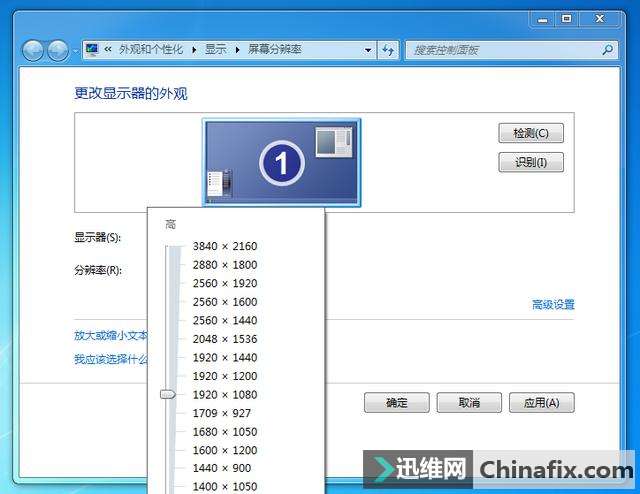This screenshot has height=494, width=640.
Task: Minimize the screen resolution window
Action: click(x=542, y=19)
